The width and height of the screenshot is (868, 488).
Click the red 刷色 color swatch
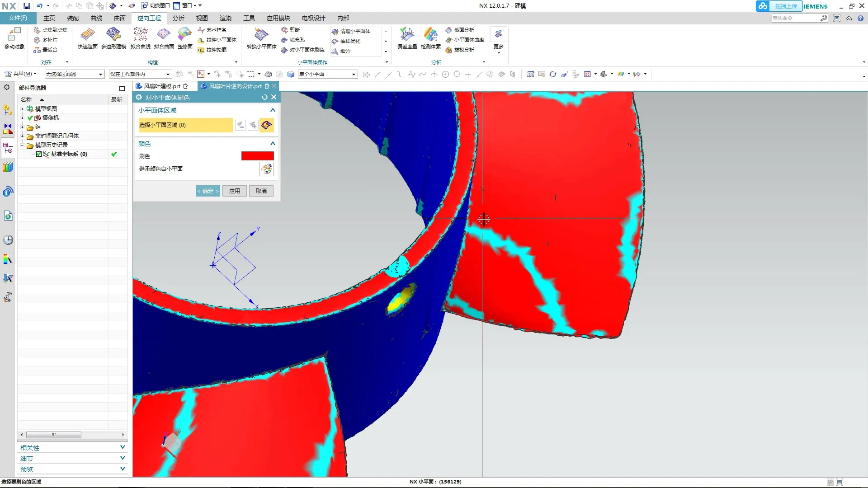point(257,156)
